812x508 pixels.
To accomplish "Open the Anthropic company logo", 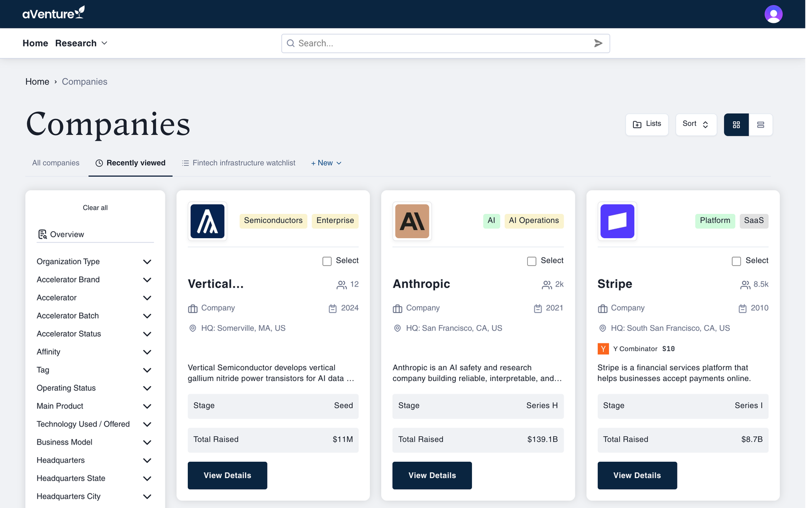I will [x=412, y=221].
